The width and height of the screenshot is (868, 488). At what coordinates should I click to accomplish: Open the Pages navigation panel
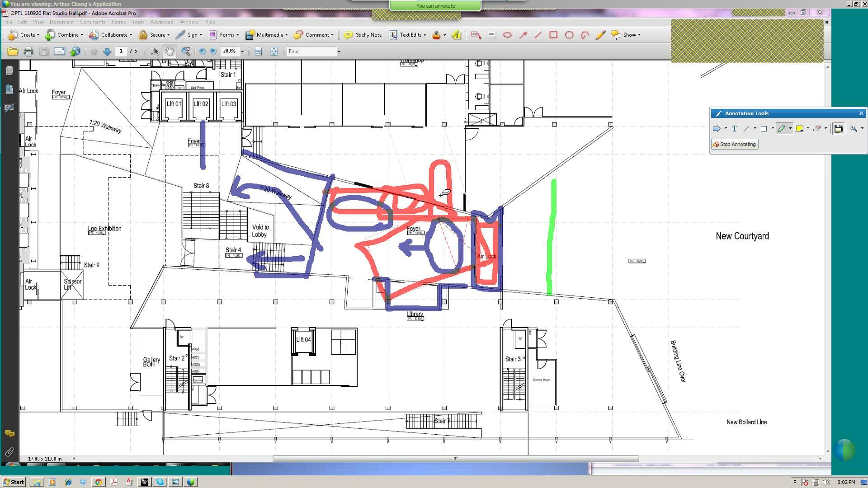(x=9, y=70)
